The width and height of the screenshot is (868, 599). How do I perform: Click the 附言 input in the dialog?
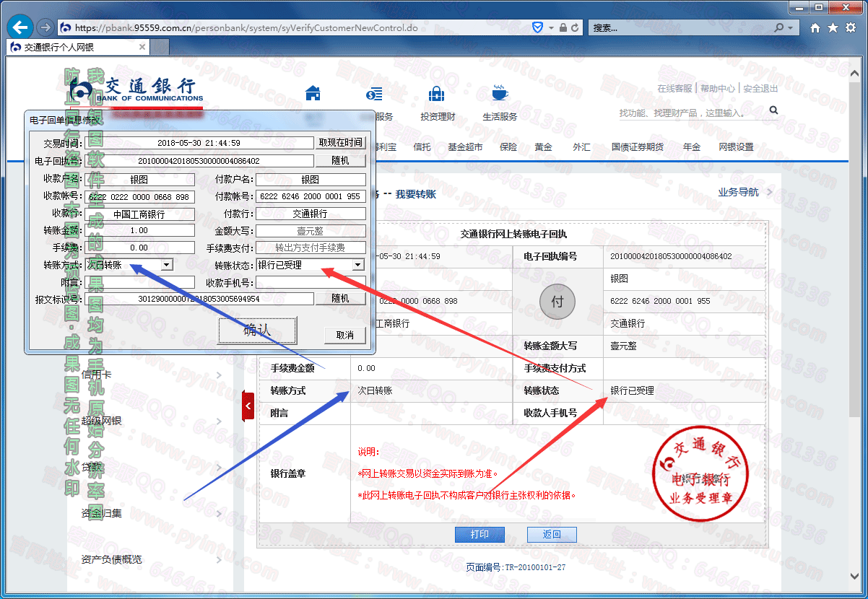coord(139,282)
